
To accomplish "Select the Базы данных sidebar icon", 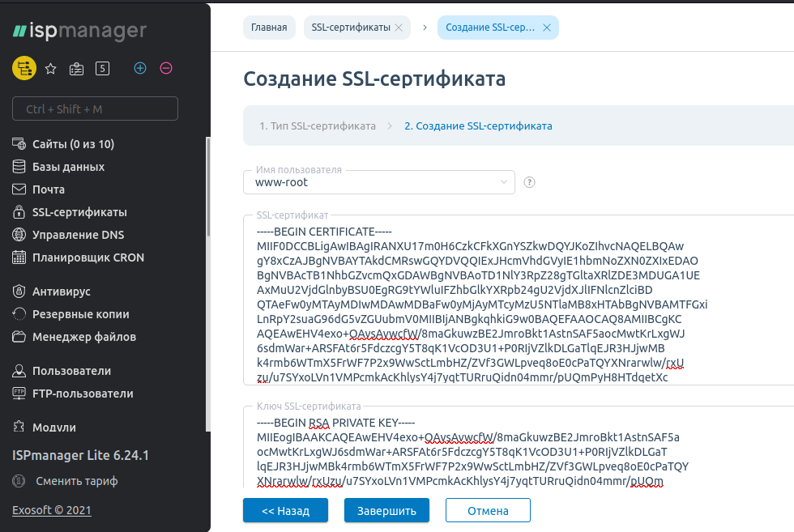I will point(18,167).
